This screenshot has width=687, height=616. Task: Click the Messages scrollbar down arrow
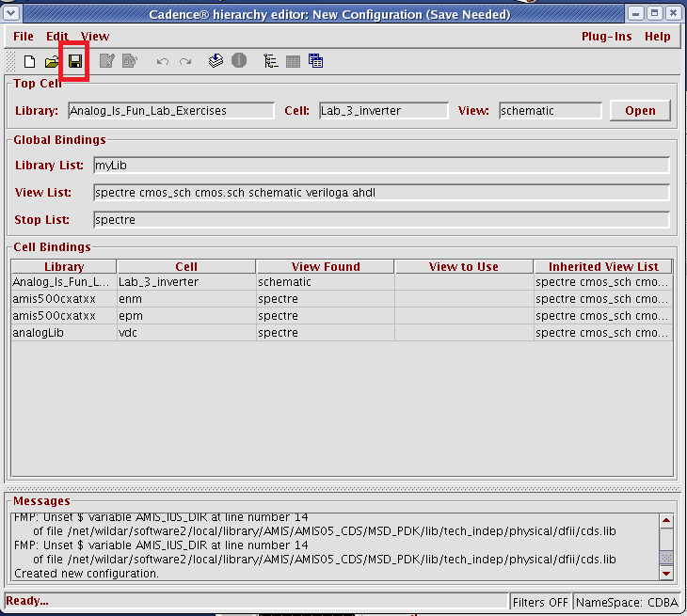(x=666, y=573)
